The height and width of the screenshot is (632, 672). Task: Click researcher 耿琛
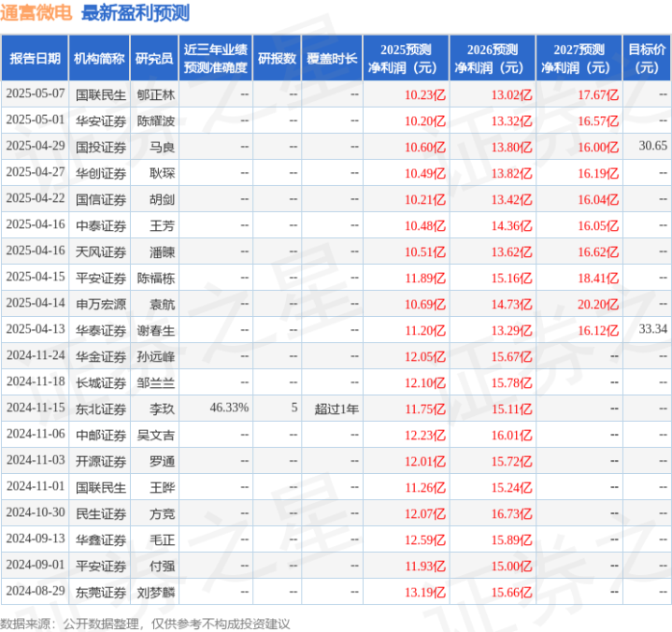(x=162, y=173)
